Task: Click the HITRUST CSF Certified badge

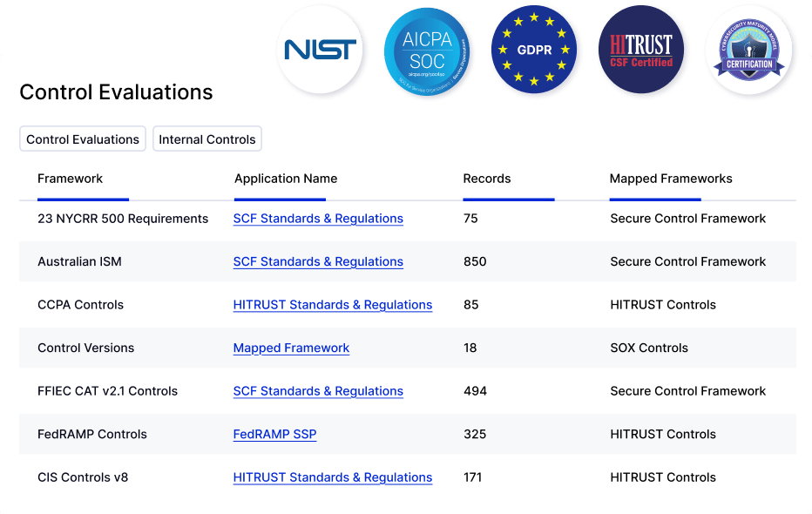Action: pos(640,51)
